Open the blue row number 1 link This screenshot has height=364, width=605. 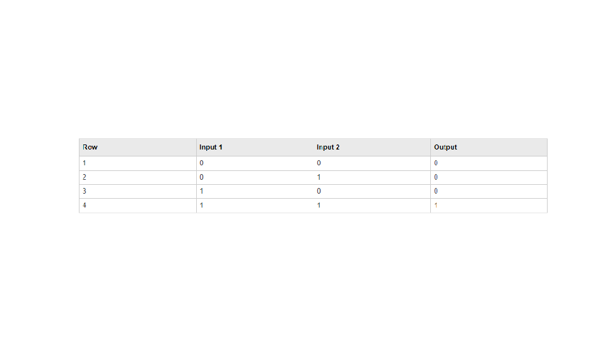85,163
